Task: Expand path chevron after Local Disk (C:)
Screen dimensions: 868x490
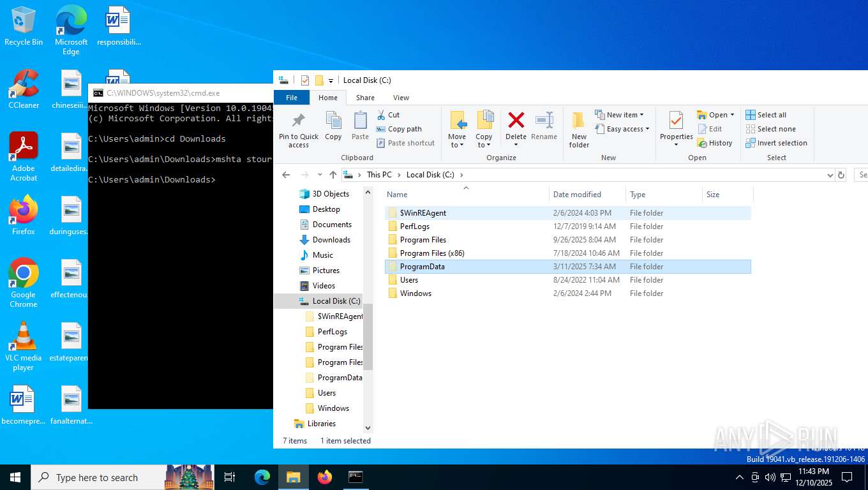Action: (x=461, y=175)
